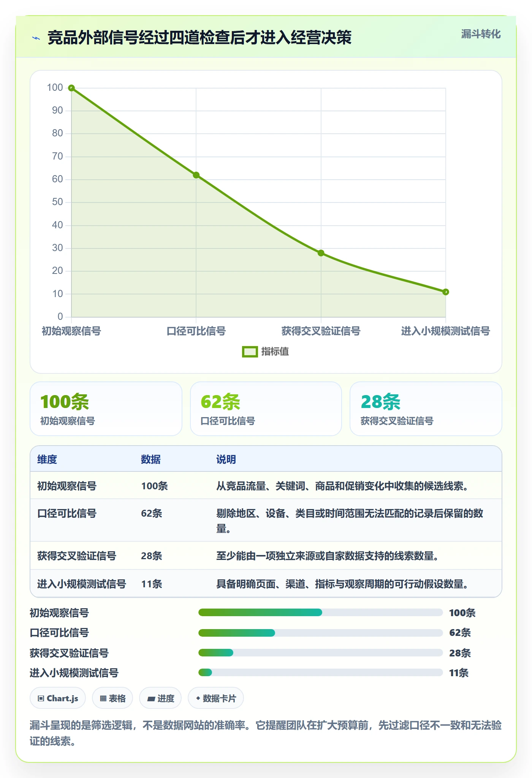532x778 pixels.
Task: Click the diamond icon in 数据卡片 chip
Action: 198,698
